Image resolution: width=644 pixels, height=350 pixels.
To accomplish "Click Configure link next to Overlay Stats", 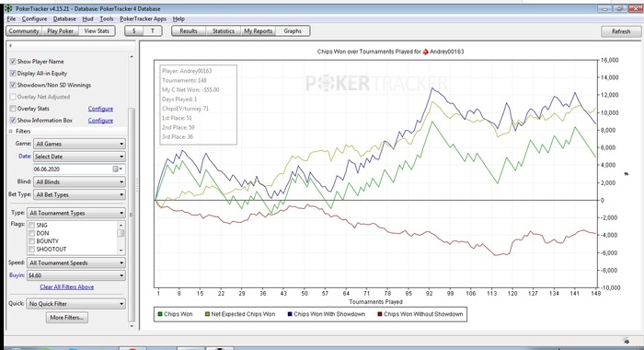I will pos(100,109).
